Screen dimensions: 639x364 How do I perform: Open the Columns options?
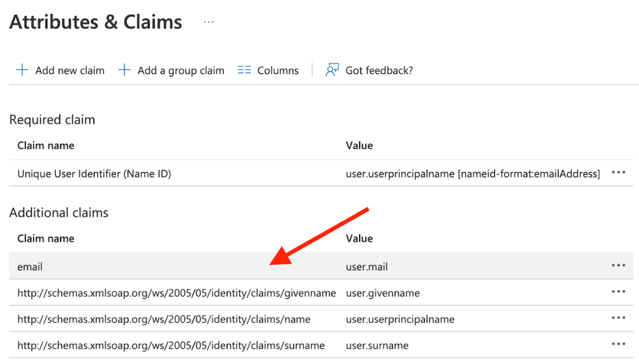coord(278,70)
